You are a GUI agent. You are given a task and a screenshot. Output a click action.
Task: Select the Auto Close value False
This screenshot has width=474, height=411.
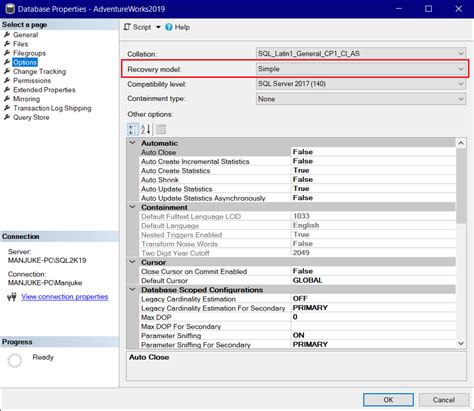pyautogui.click(x=373, y=152)
